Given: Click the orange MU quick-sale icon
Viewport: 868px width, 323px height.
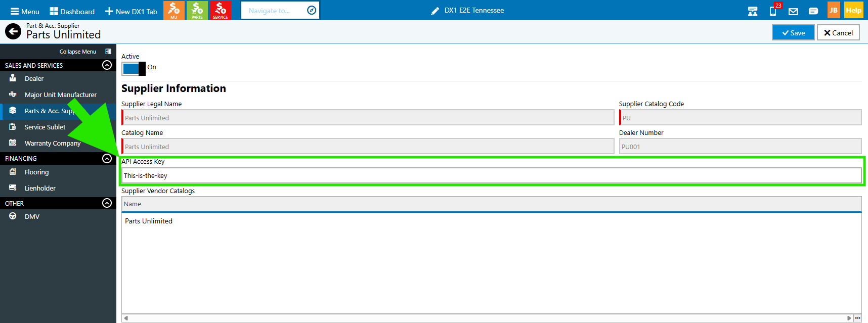Looking at the screenshot, I should point(173,10).
